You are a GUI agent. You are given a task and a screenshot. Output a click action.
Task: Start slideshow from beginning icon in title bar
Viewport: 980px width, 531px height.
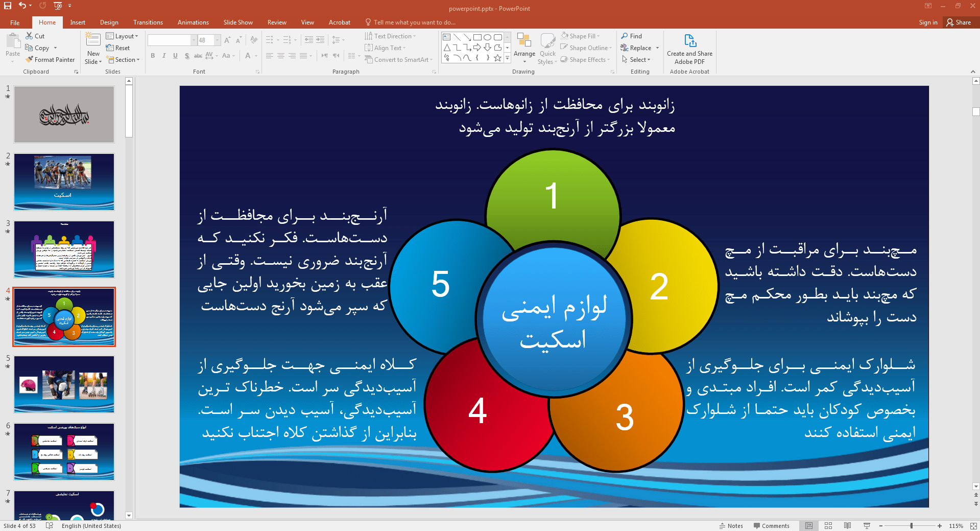pyautogui.click(x=58, y=6)
